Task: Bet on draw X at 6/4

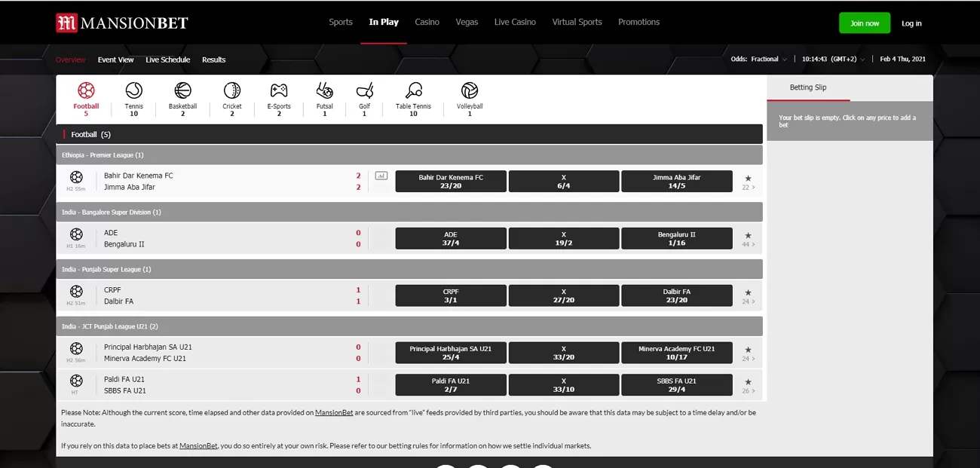Action: click(564, 181)
